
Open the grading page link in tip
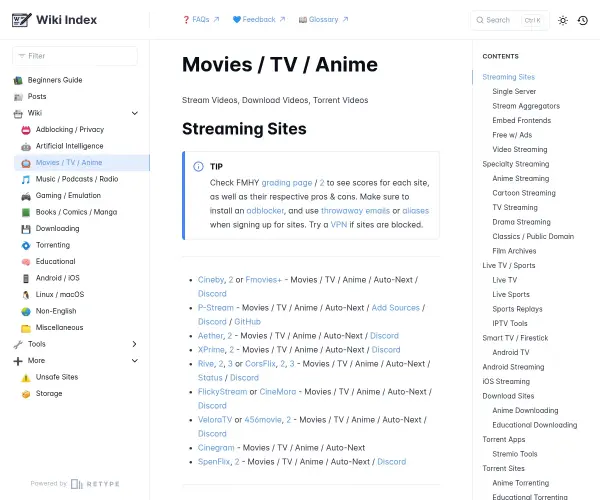click(287, 183)
